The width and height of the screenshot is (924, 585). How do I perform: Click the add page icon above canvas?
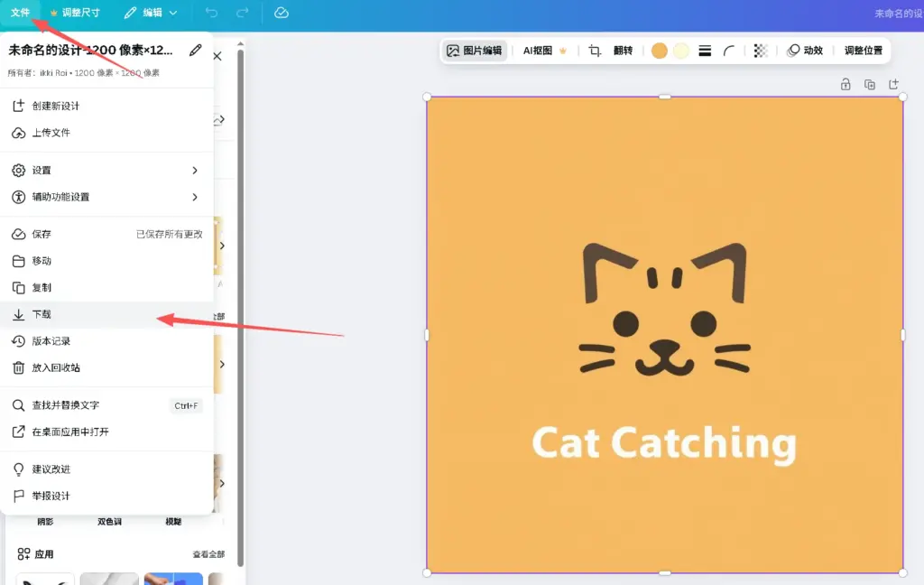coord(893,84)
